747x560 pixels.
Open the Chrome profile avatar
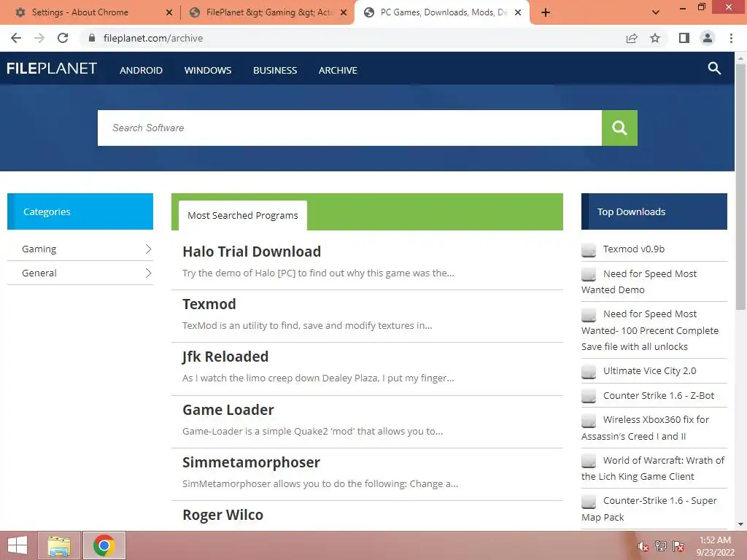coord(708,38)
